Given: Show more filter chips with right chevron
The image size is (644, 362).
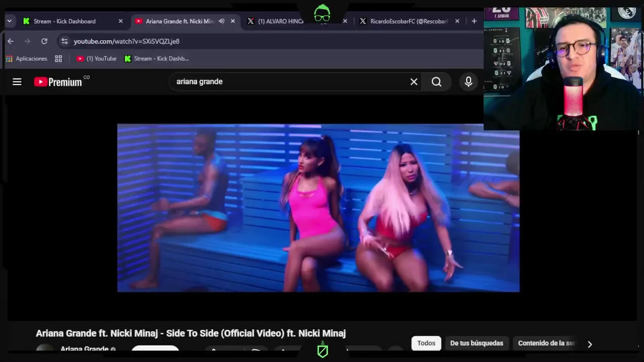Looking at the screenshot, I should click(590, 344).
